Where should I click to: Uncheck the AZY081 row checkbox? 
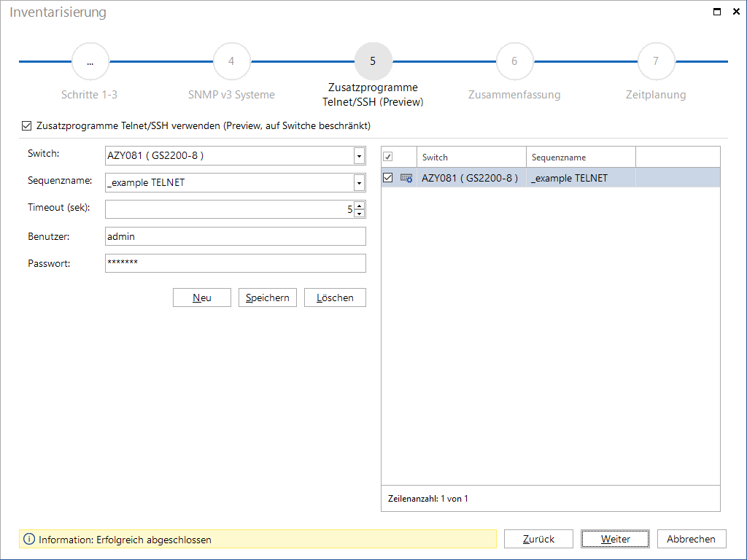[388, 178]
